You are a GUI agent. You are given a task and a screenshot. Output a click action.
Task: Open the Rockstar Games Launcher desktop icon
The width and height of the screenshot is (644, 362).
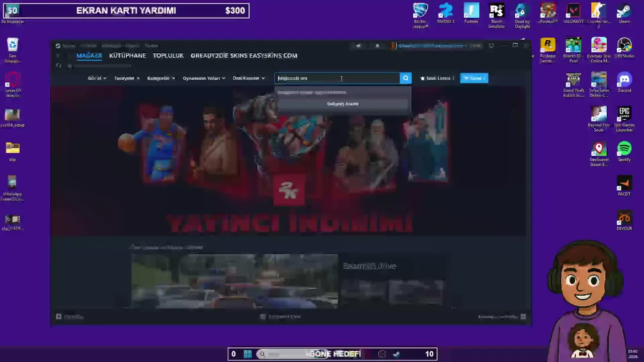coord(548,50)
